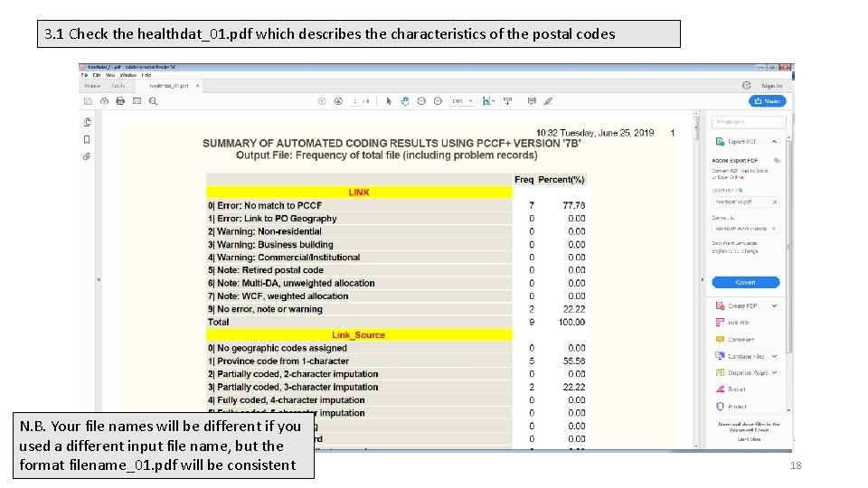868x488 pixels.
Task: Go to previous page arrow
Action: pyautogui.click(x=322, y=101)
